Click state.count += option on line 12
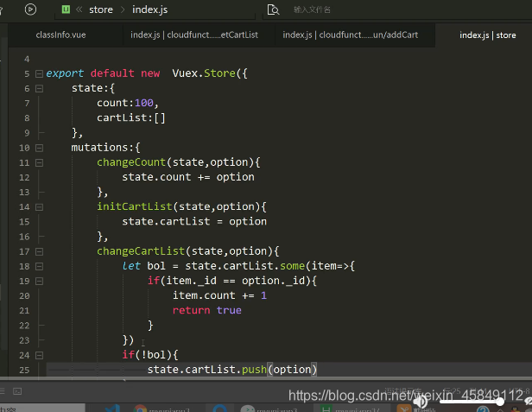 [188, 177]
